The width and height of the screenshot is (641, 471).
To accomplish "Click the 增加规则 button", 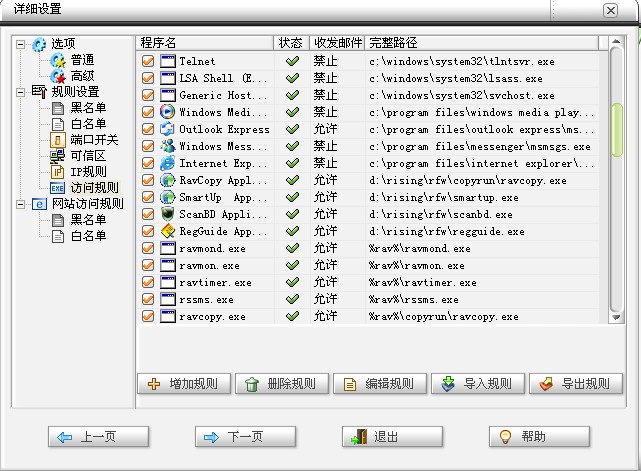I will (x=184, y=384).
